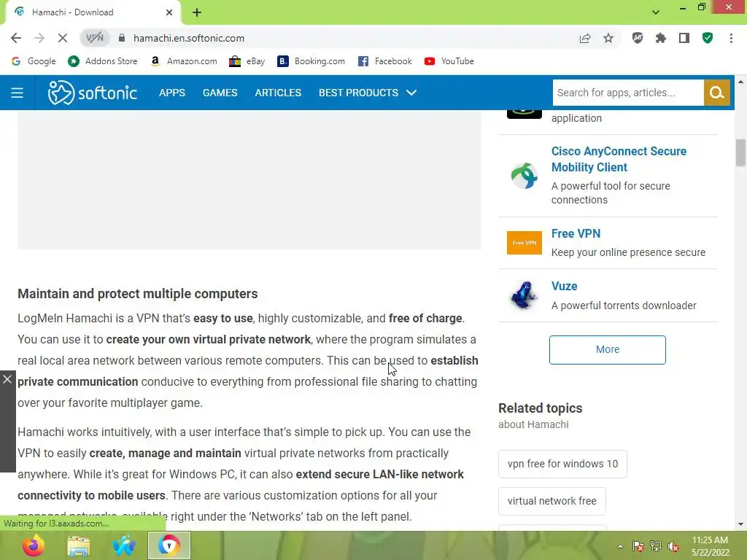Viewport: 747px width, 560px height.
Task: Switch to the active browser taskbar icon
Action: point(169,545)
